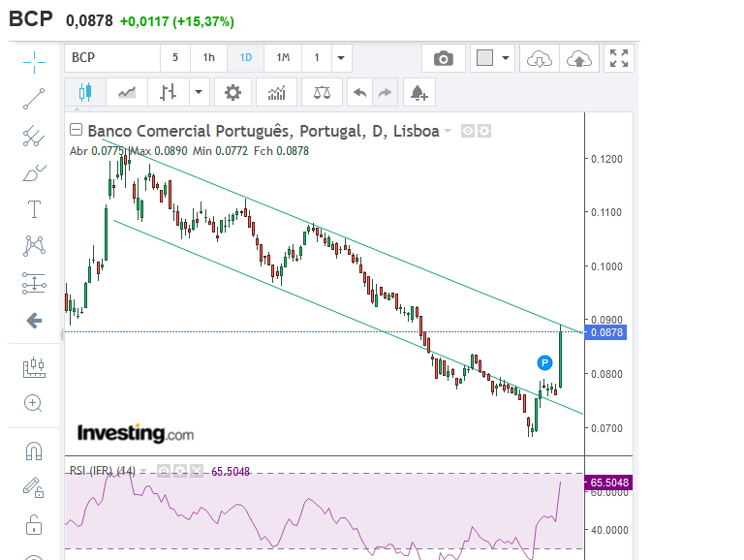Select the forecast and measurement tool
The height and width of the screenshot is (560, 744).
(34, 283)
